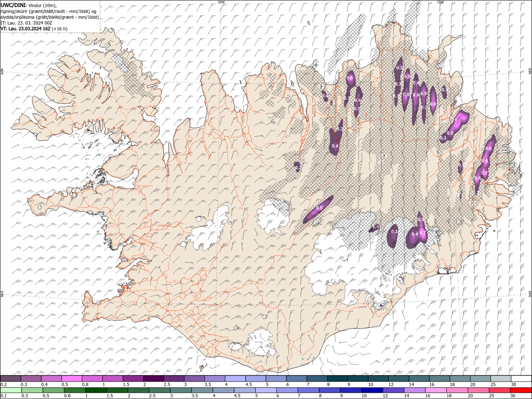Pick bottom legend swatch between 14 and 16
Viewport: 532px width, 399px height.
pyautogui.click(x=414, y=390)
